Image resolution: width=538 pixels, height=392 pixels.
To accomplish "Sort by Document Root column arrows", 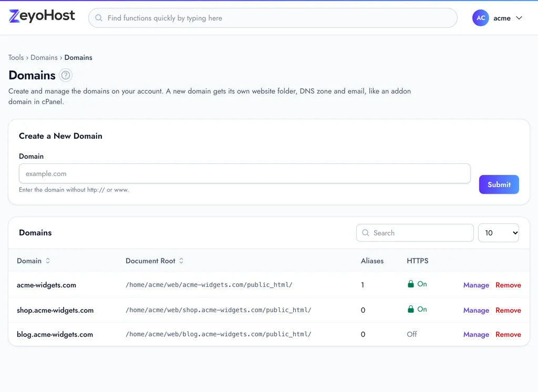I will [181, 261].
